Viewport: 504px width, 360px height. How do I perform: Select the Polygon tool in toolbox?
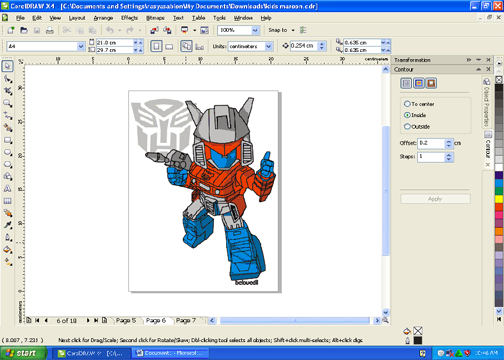coord(8,164)
